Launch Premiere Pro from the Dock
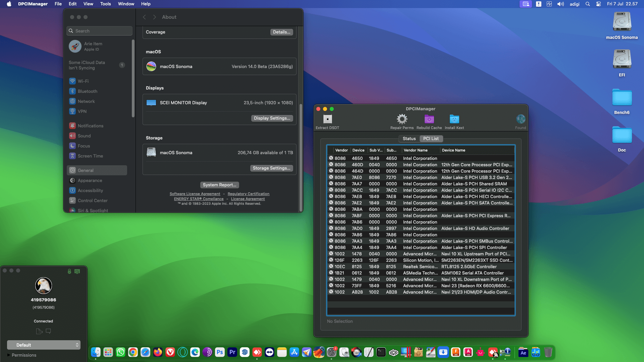This screenshot has height=362, width=644. (232, 352)
